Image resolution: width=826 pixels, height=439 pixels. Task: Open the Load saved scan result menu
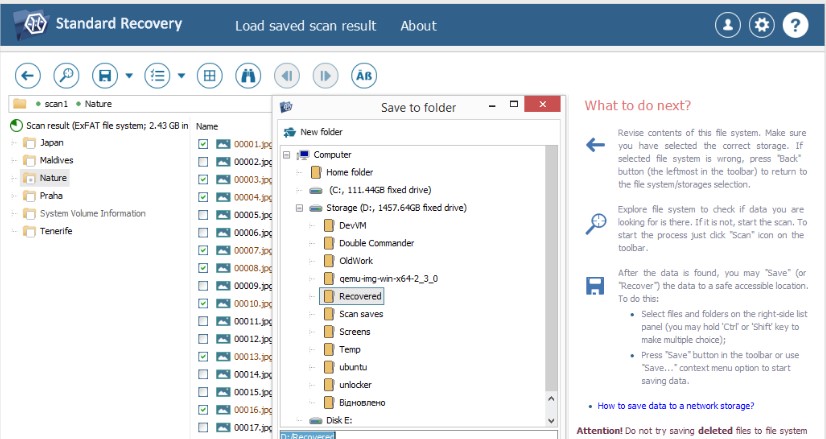tap(305, 26)
